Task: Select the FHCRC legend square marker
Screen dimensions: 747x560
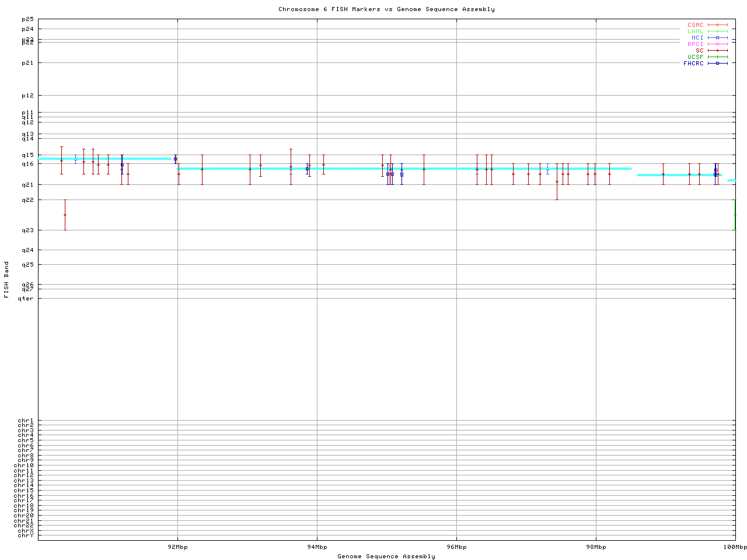Action: click(x=717, y=63)
